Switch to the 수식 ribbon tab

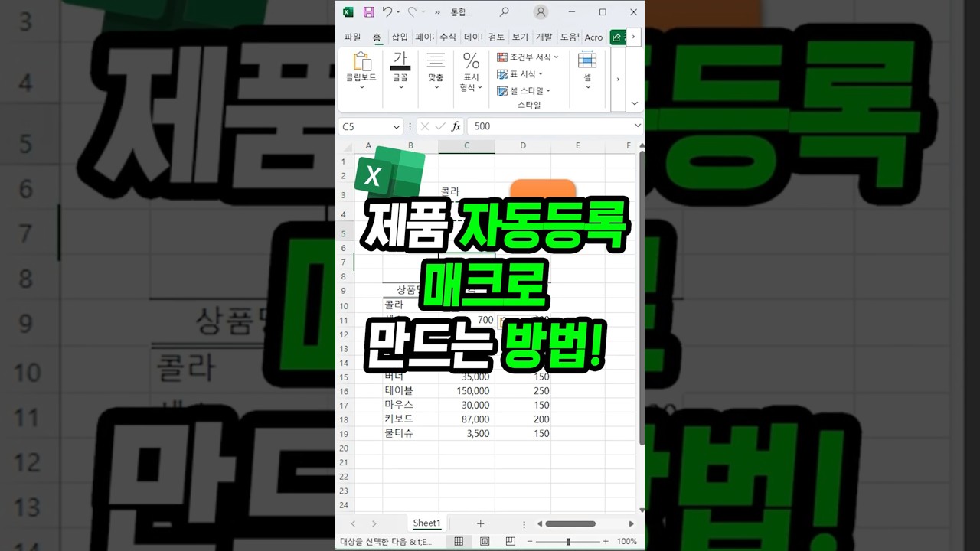448,37
